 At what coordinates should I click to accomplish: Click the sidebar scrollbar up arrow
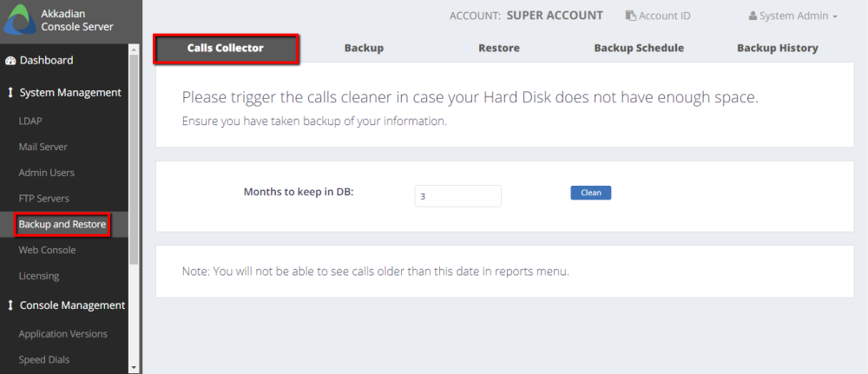(133, 49)
